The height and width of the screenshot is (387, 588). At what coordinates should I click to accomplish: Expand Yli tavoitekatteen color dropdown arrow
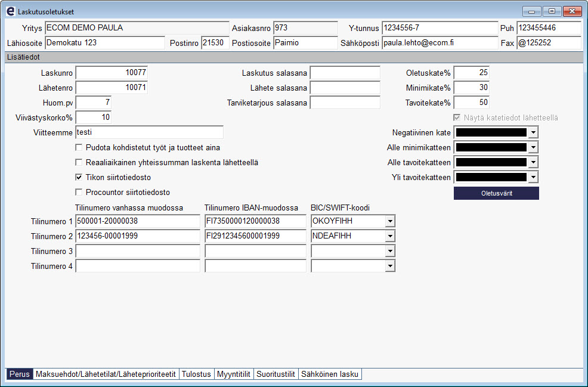coord(533,177)
